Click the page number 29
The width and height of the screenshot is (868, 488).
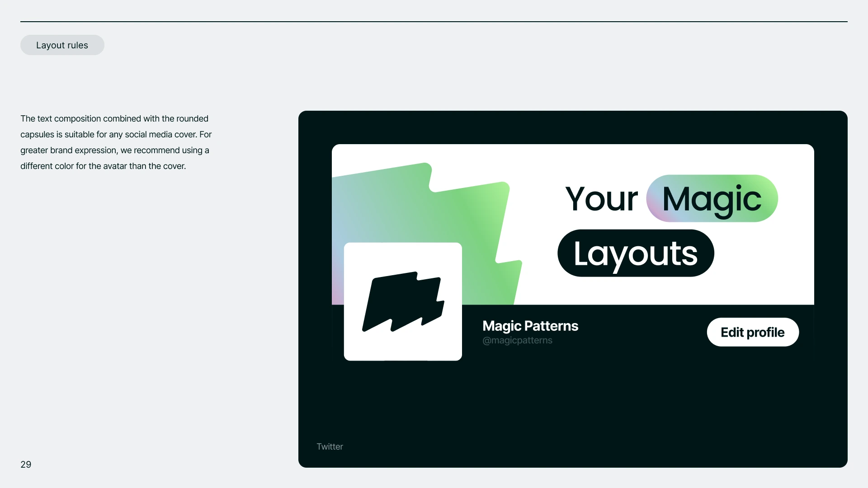click(26, 465)
